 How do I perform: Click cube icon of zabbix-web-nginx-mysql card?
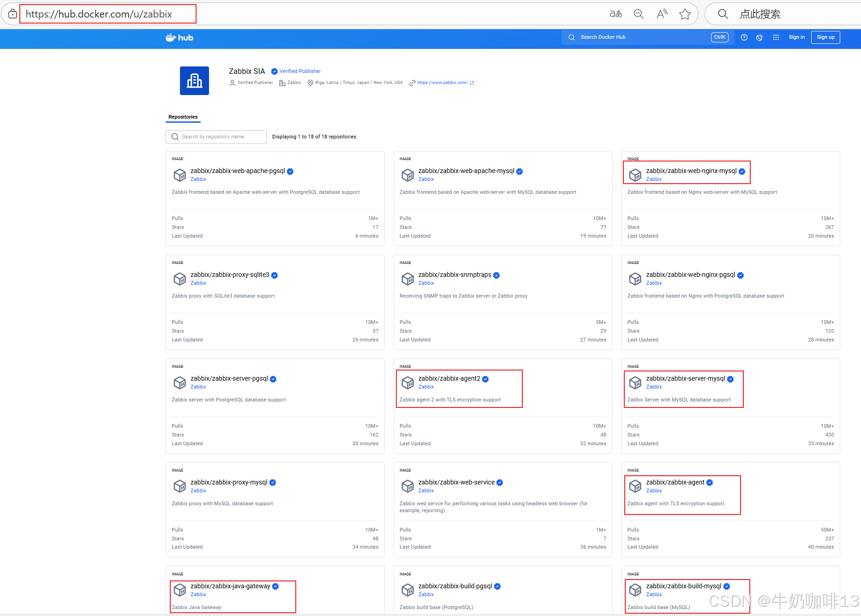click(x=635, y=175)
